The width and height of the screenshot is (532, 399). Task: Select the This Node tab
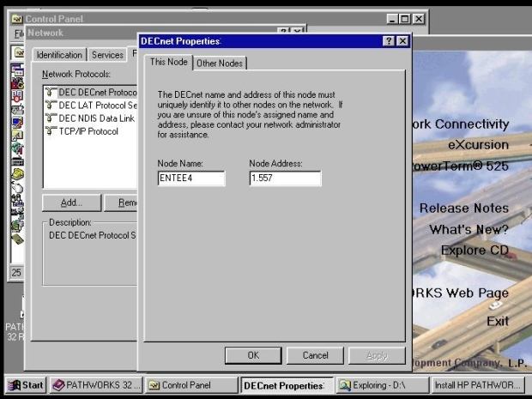[x=169, y=62]
